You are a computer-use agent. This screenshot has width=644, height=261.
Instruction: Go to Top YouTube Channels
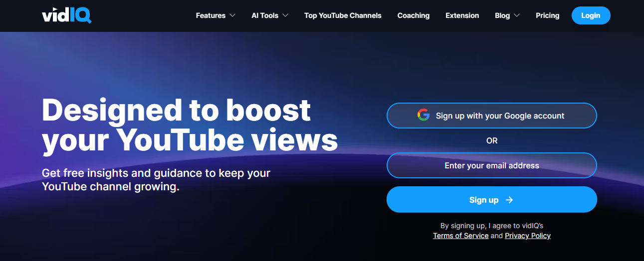(343, 15)
